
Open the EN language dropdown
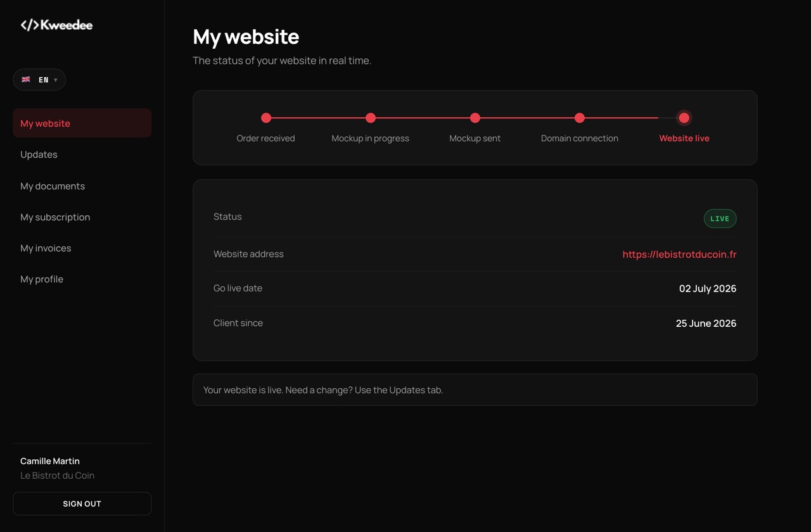pos(39,79)
